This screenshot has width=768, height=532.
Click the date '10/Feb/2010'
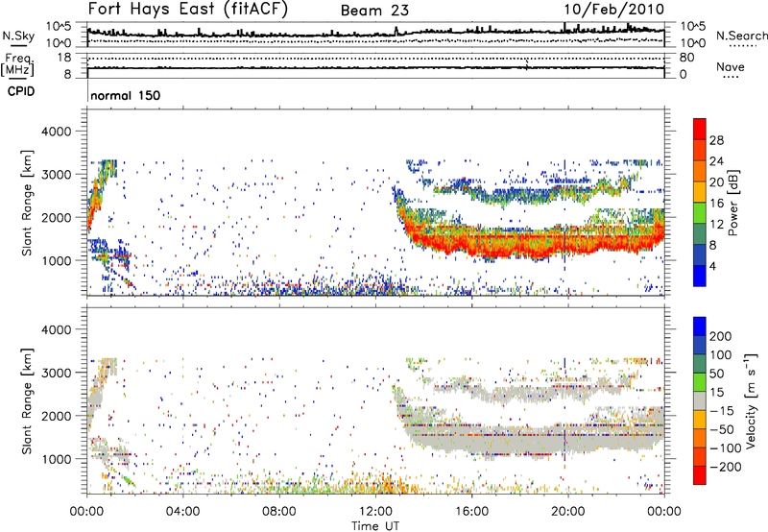614,10
